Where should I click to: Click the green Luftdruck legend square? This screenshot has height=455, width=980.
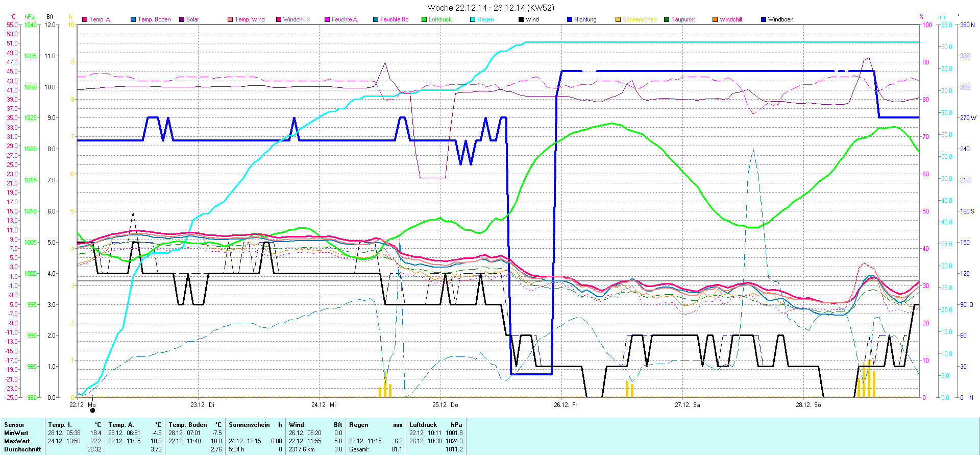[424, 19]
